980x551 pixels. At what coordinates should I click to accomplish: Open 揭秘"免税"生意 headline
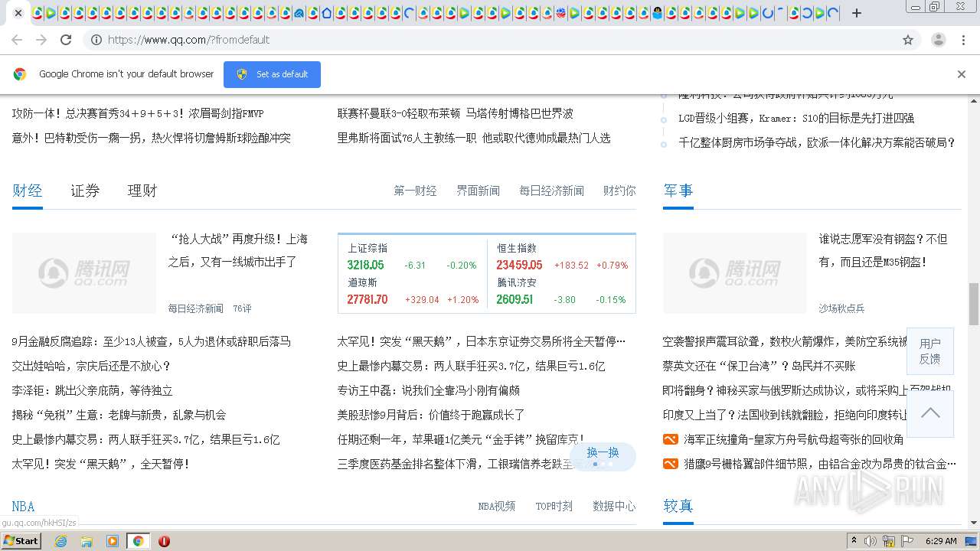[119, 415]
